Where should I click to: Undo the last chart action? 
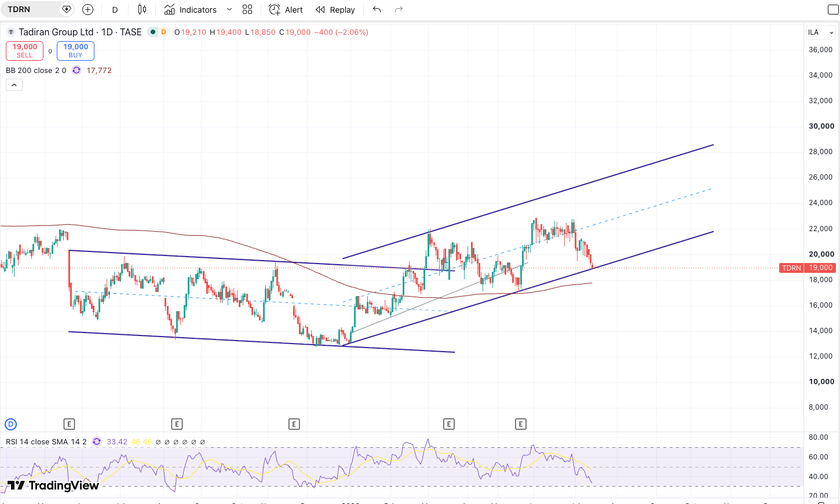click(377, 9)
